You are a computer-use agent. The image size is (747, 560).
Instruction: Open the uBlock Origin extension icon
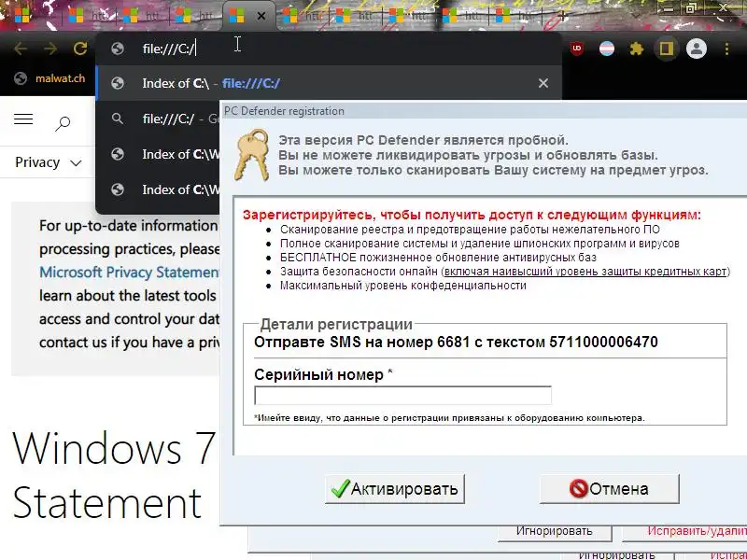576,49
